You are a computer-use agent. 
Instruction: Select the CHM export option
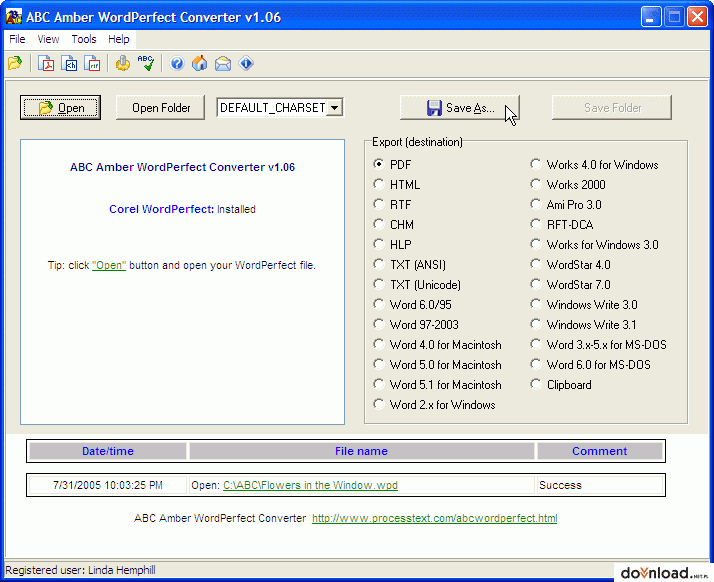[x=393, y=225]
